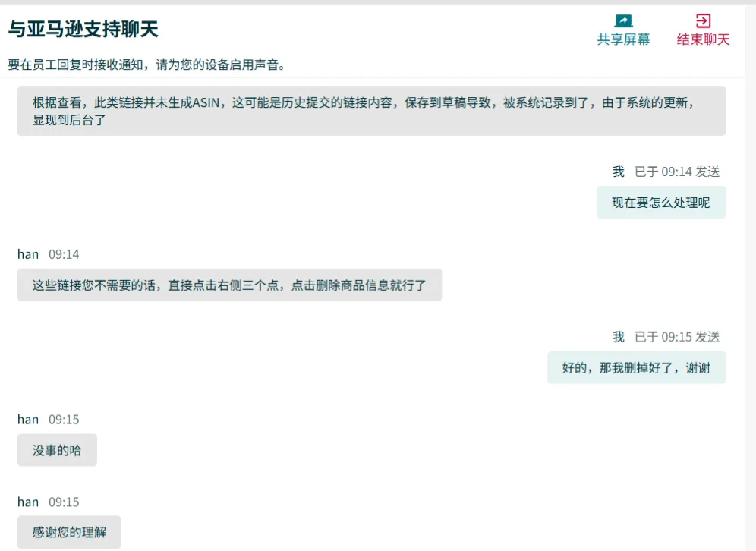Click the end chat exit icon

(703, 20)
